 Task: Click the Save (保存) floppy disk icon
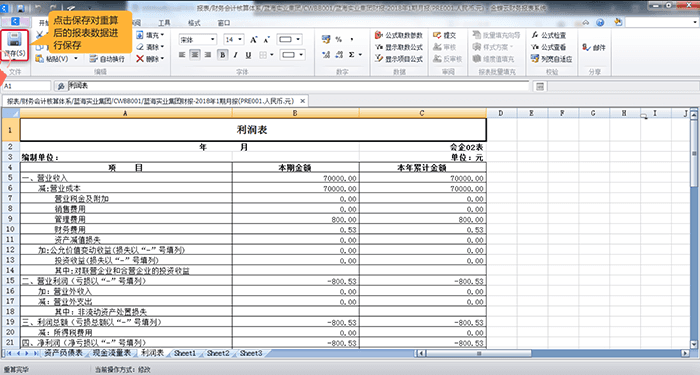(14, 39)
